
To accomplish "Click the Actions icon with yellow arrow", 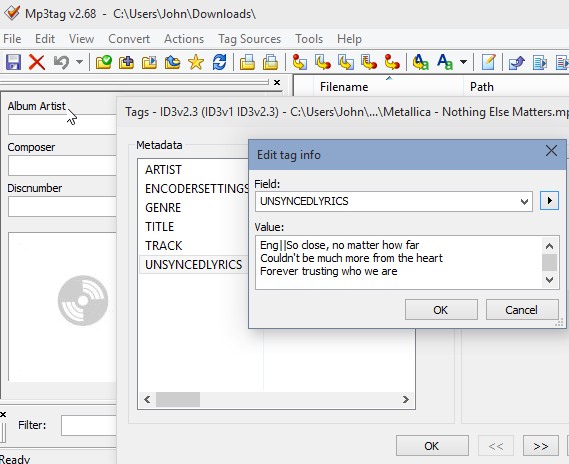I will click(x=421, y=62).
